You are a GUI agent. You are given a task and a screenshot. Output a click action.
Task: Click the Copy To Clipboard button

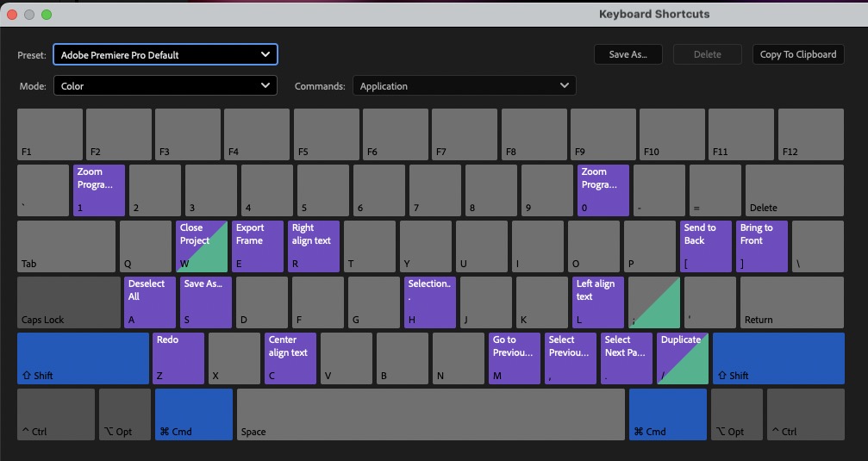point(797,54)
